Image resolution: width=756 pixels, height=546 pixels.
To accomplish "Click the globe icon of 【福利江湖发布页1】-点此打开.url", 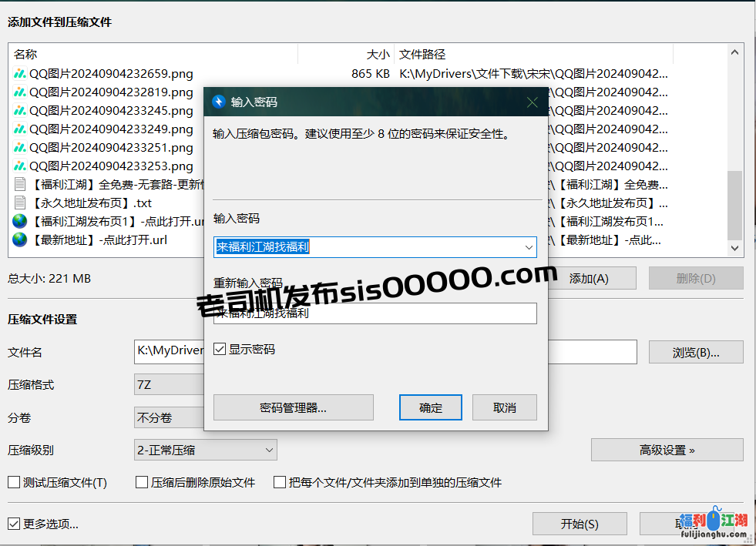I will (18, 221).
